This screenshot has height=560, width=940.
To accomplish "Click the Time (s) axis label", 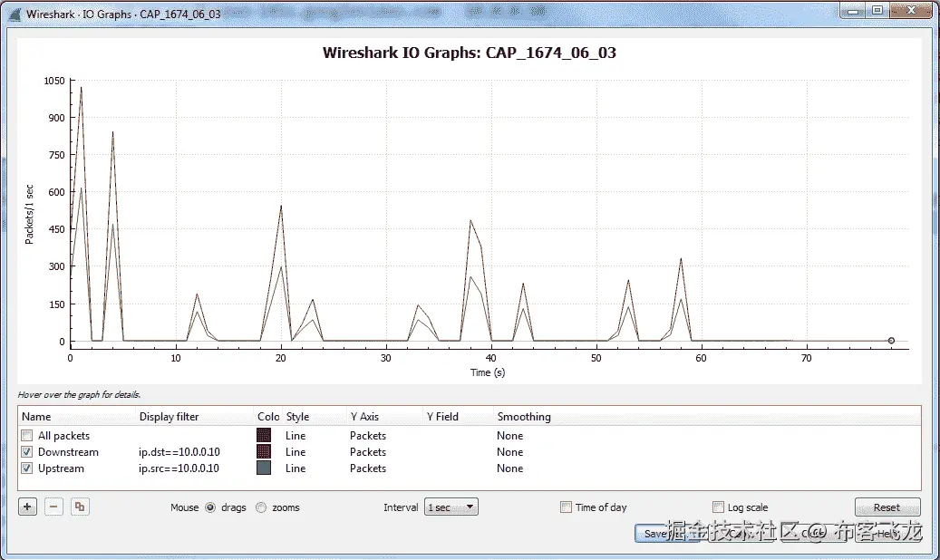I will [488, 372].
